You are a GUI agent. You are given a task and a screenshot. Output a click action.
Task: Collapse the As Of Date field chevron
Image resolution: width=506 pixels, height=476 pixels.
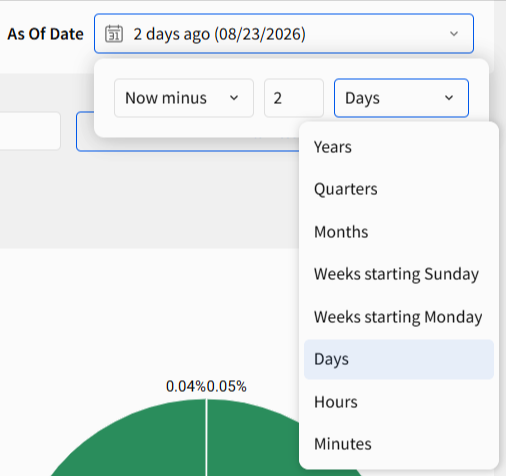(x=454, y=34)
